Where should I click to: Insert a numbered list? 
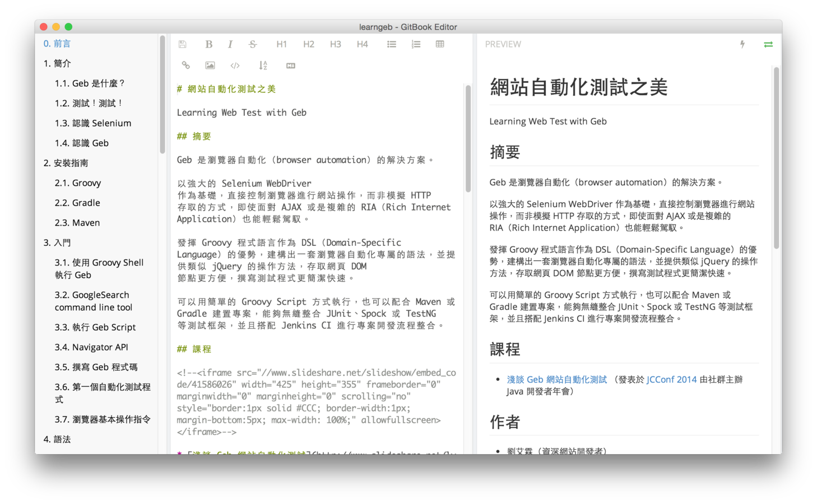coord(416,44)
